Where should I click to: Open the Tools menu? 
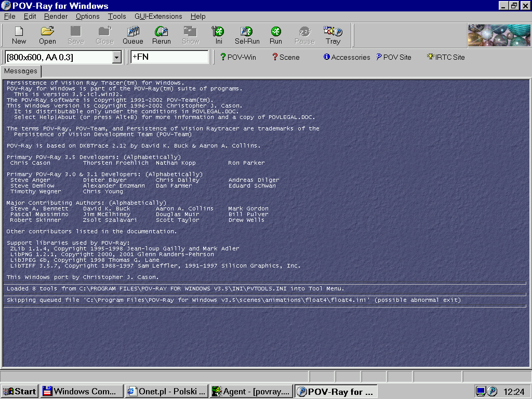117,16
